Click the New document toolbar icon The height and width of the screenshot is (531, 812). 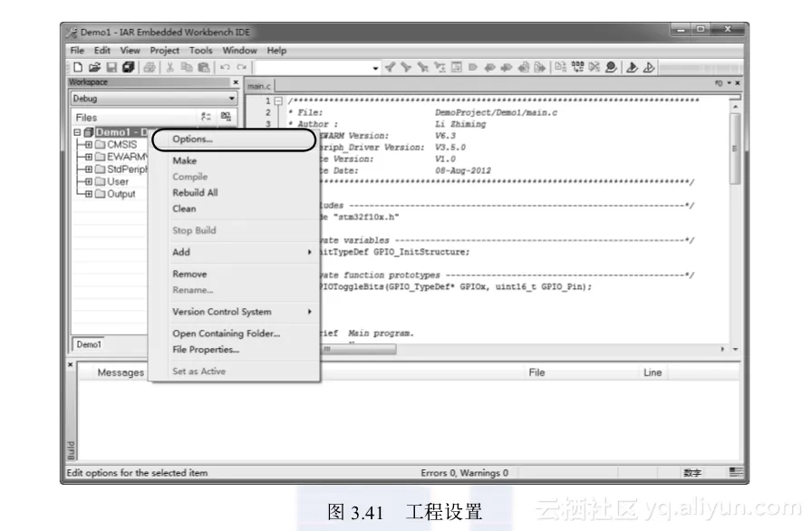coord(78,67)
